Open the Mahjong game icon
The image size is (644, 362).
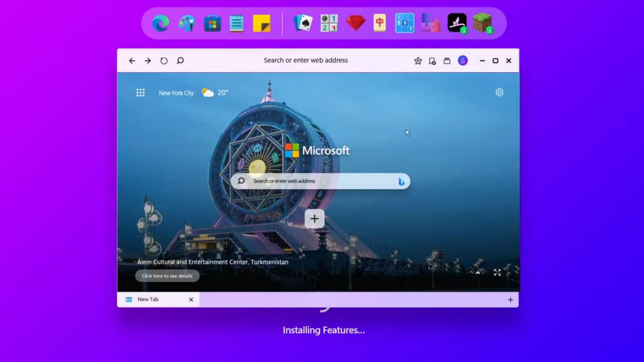click(380, 23)
